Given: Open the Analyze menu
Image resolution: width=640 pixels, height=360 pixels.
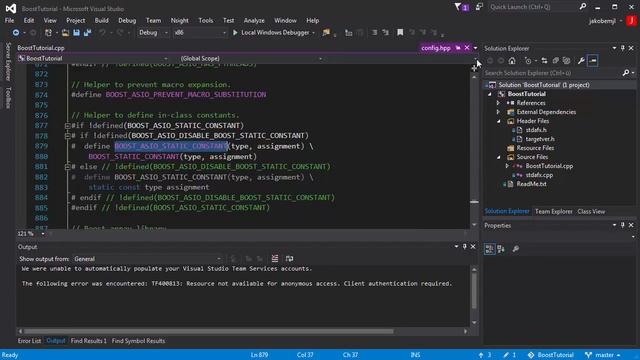Looking at the screenshot, I should click(254, 20).
